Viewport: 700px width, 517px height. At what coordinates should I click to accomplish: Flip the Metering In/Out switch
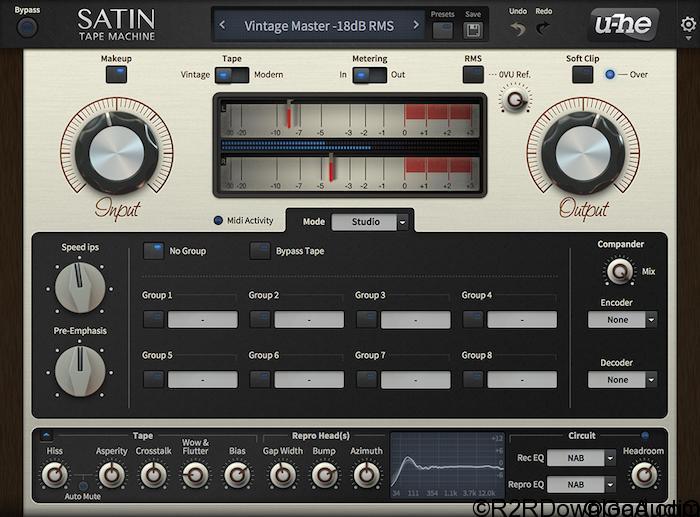369,75
